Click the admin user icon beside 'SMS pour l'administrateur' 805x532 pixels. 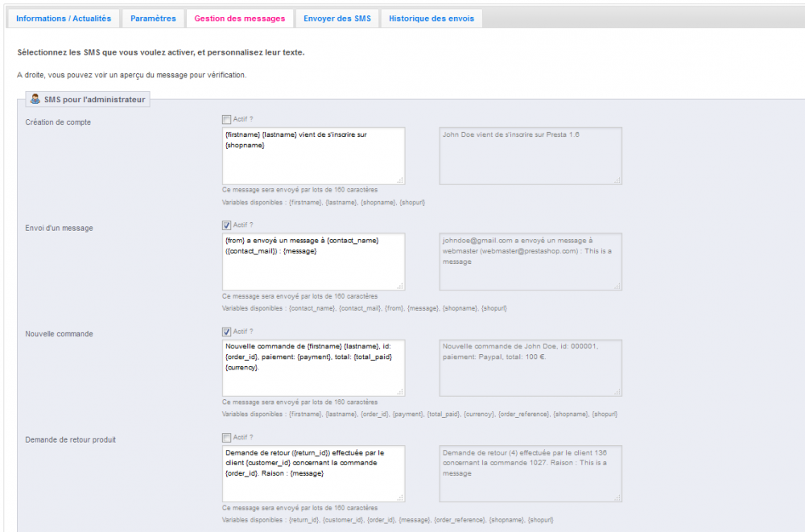35,99
